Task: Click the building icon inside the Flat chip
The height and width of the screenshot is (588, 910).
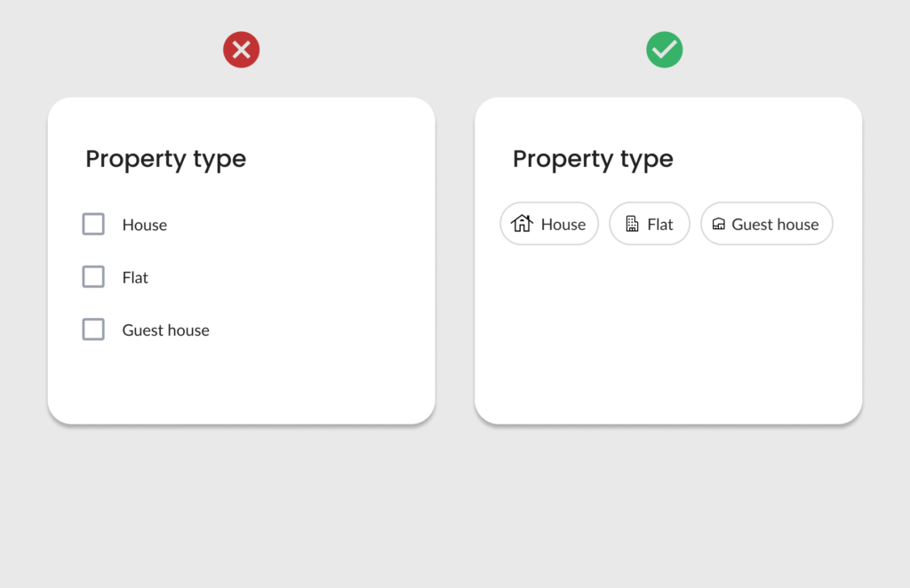Action: point(633,224)
